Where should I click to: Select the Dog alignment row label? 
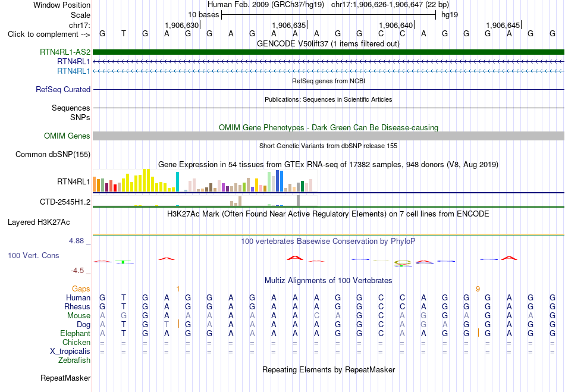coord(84,325)
